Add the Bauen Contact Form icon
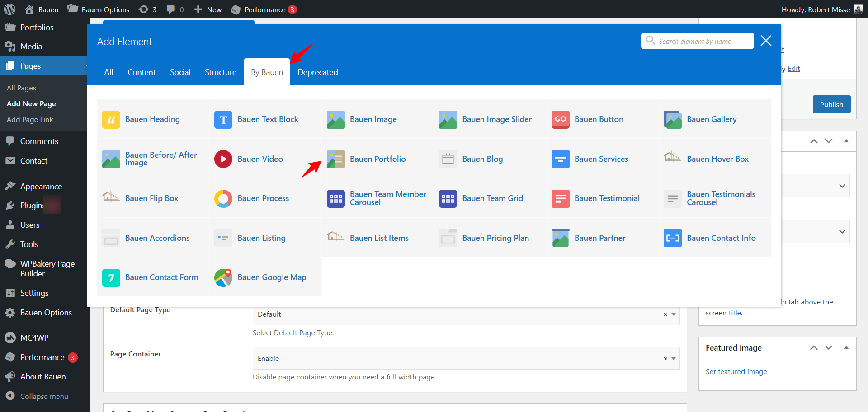Screen dimensions: 868x412 (111, 278)
